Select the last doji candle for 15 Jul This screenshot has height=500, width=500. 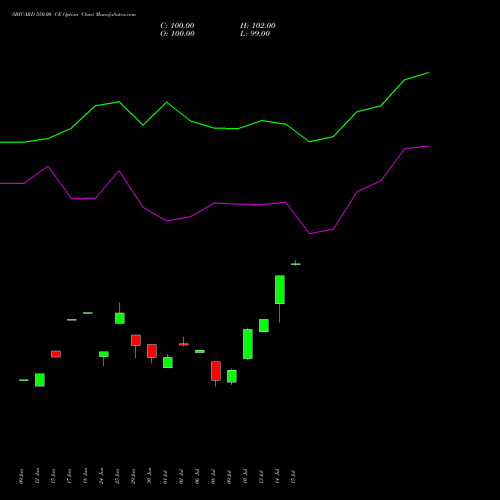(x=296, y=264)
